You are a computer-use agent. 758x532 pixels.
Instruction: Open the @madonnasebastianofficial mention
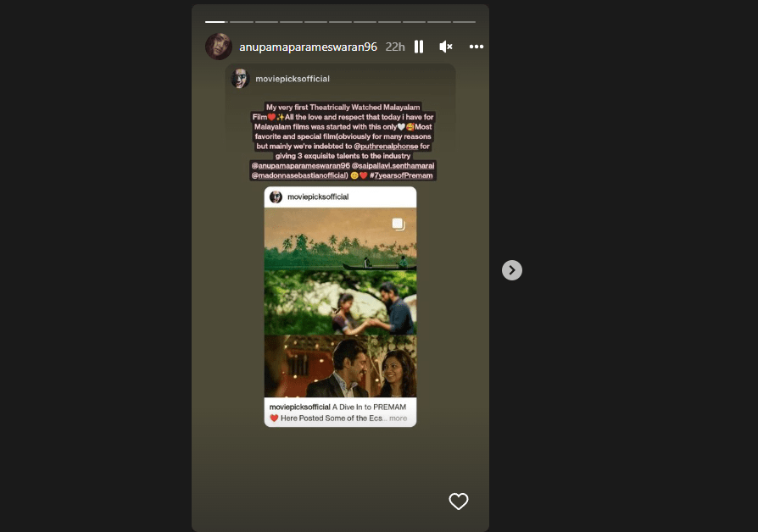[x=299, y=175]
